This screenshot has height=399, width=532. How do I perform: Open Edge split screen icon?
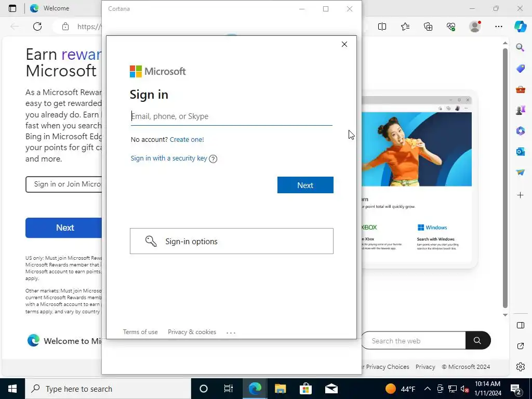(382, 26)
